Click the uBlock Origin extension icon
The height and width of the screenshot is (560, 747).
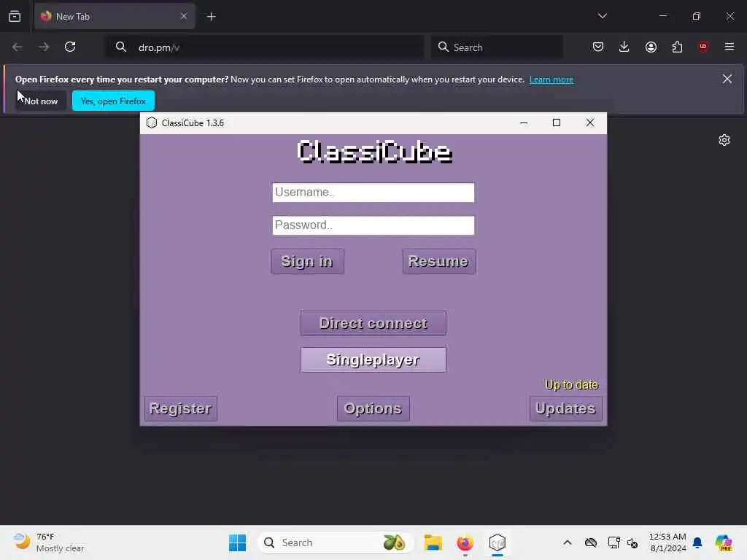pyautogui.click(x=703, y=47)
